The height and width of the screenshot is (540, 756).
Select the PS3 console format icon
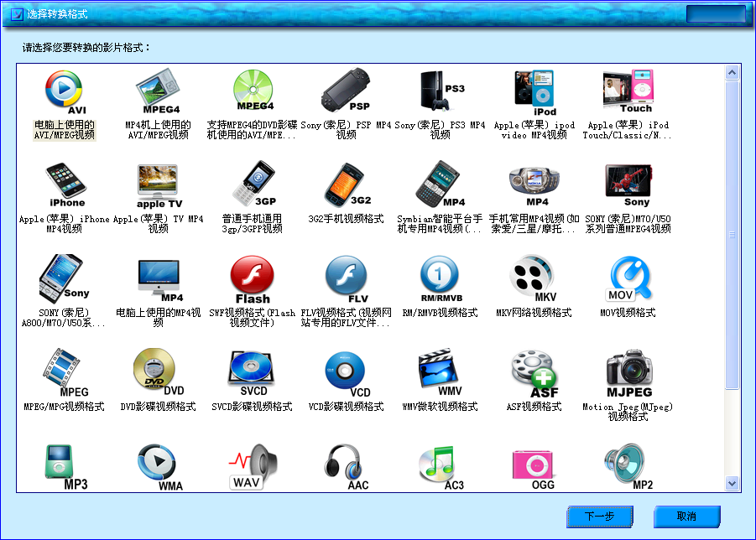(441, 91)
